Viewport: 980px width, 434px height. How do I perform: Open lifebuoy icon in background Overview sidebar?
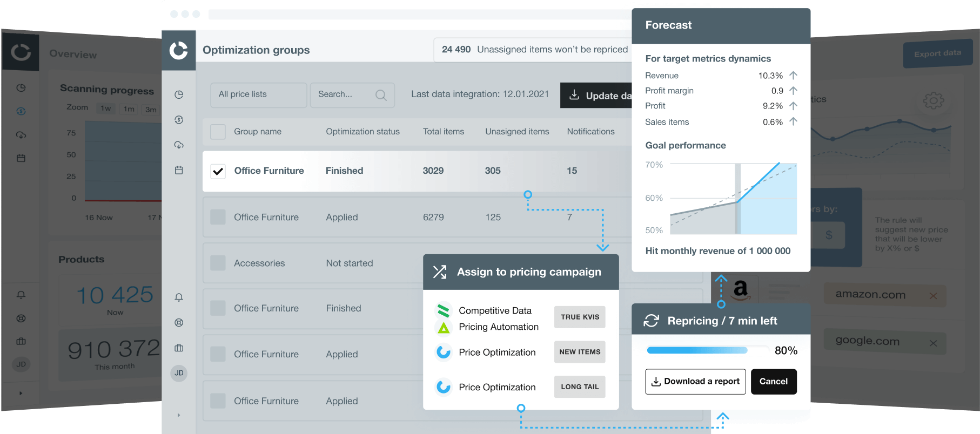(x=21, y=318)
